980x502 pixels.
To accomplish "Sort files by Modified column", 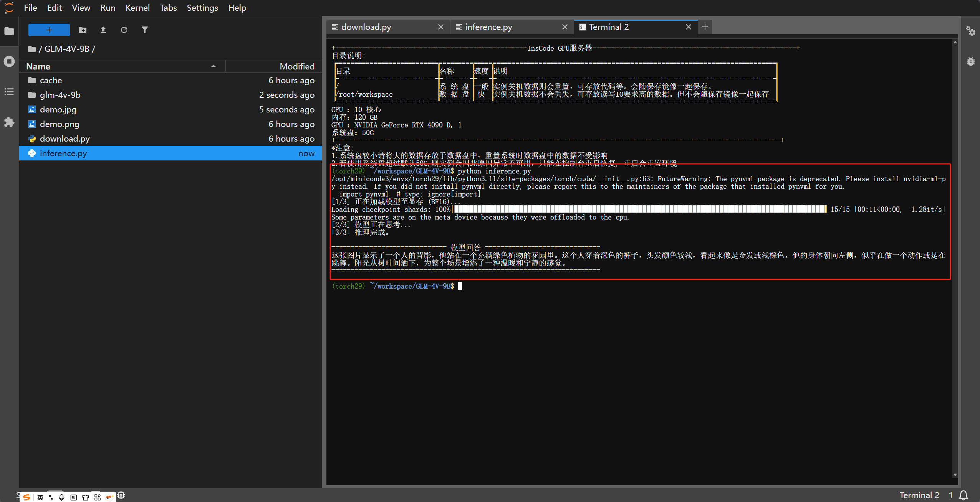I will (x=297, y=66).
